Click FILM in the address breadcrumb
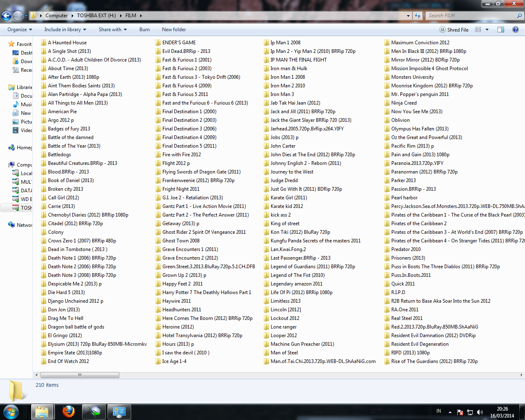This screenshot has height=420, width=525. (131, 16)
